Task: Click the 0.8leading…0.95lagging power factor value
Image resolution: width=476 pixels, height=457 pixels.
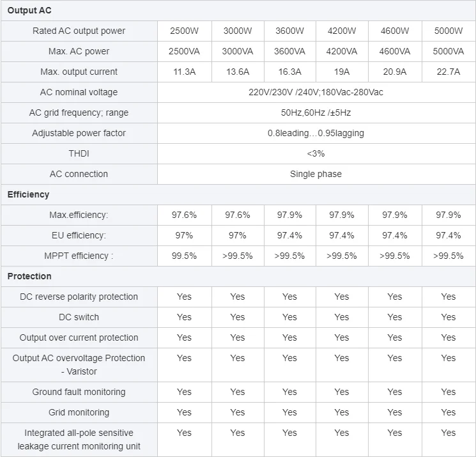Action: 316,133
